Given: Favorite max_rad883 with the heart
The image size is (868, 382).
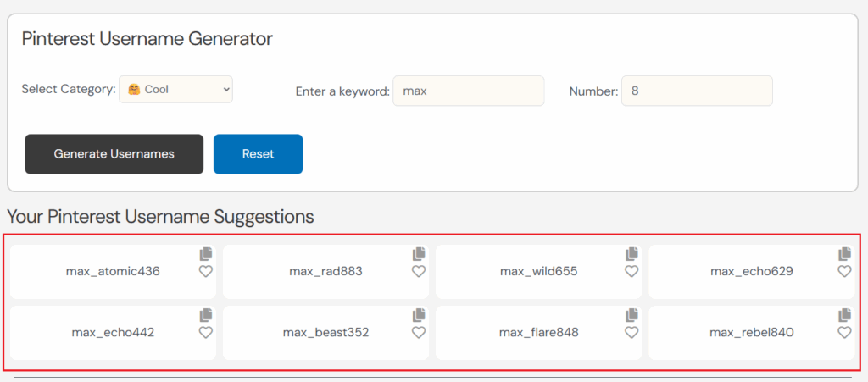Looking at the screenshot, I should coord(419,272).
